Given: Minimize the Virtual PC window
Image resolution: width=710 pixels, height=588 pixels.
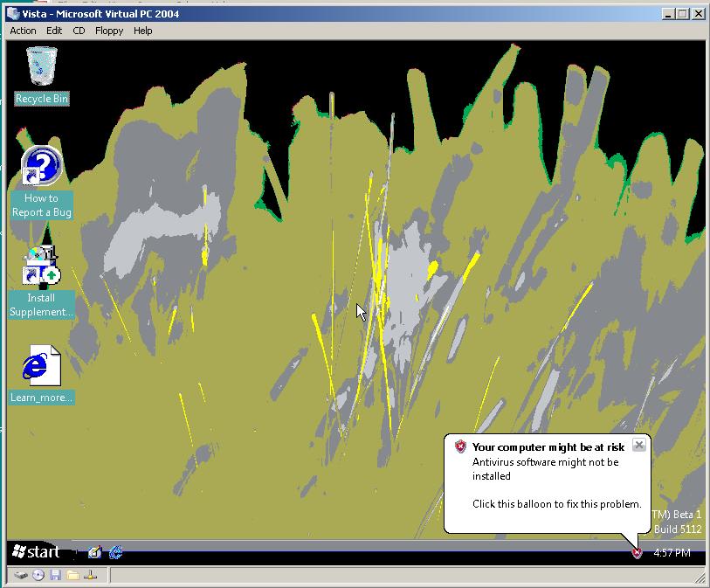Looking at the screenshot, I should (x=668, y=14).
